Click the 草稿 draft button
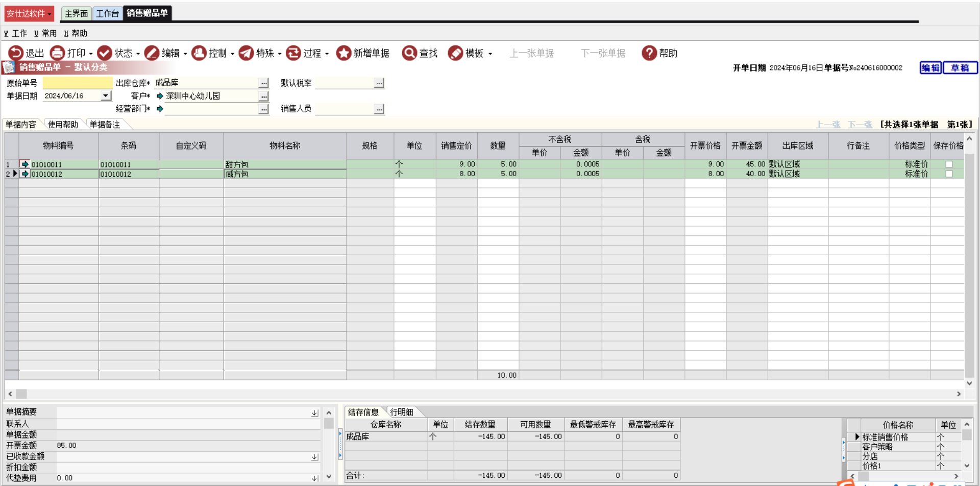This screenshot has height=486, width=980. [x=960, y=68]
